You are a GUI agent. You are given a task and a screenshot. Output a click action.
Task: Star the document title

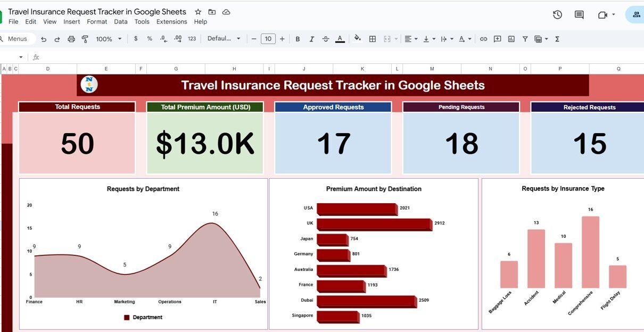tap(198, 12)
